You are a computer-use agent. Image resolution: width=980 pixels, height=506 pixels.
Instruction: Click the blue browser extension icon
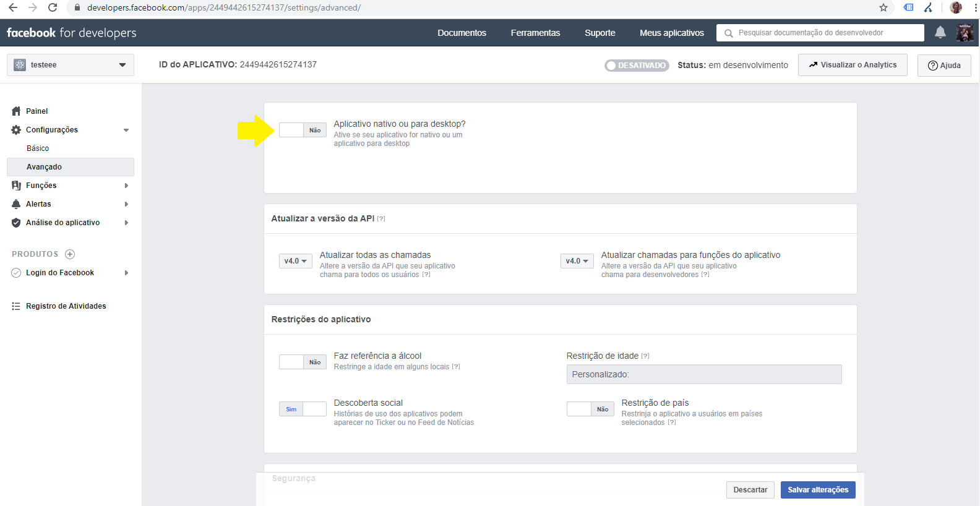[908, 7]
